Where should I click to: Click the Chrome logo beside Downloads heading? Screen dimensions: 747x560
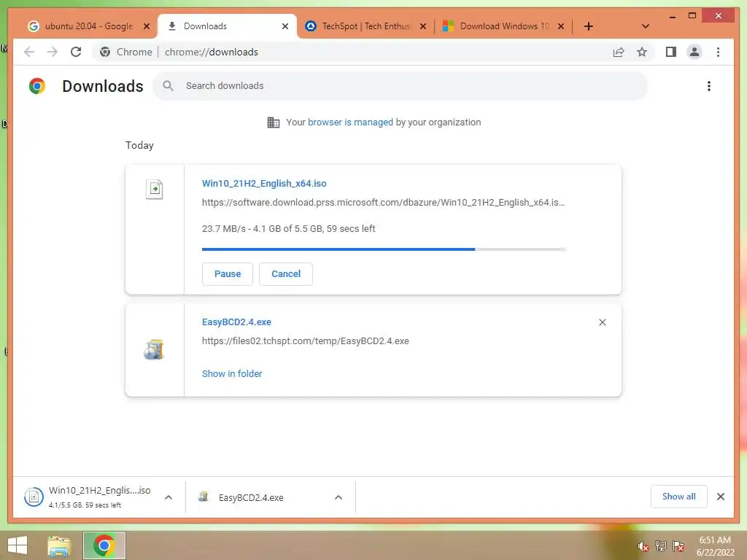(36, 86)
